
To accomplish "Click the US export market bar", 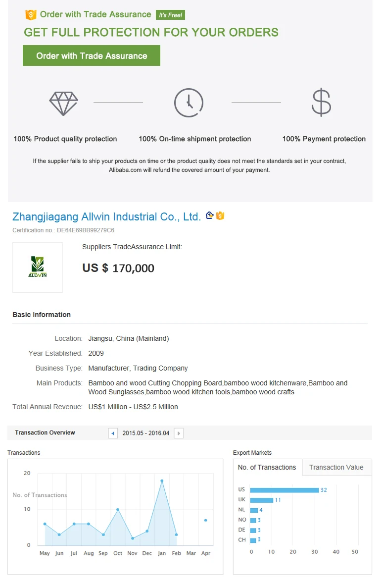I will tap(285, 490).
